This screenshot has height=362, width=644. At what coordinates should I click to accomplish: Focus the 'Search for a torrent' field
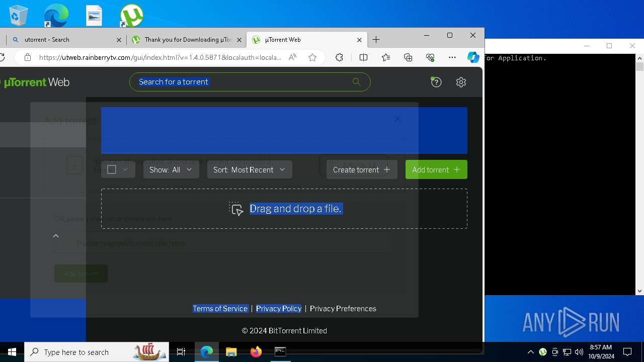coord(250,82)
